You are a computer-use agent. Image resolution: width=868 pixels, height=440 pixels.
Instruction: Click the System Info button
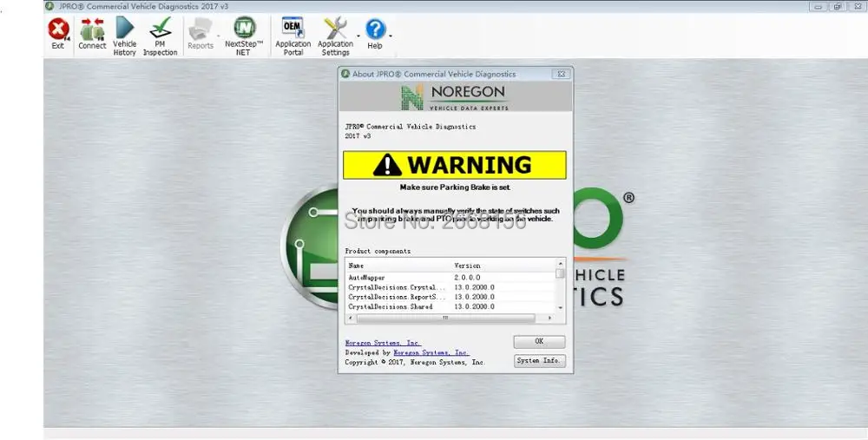[x=539, y=360]
